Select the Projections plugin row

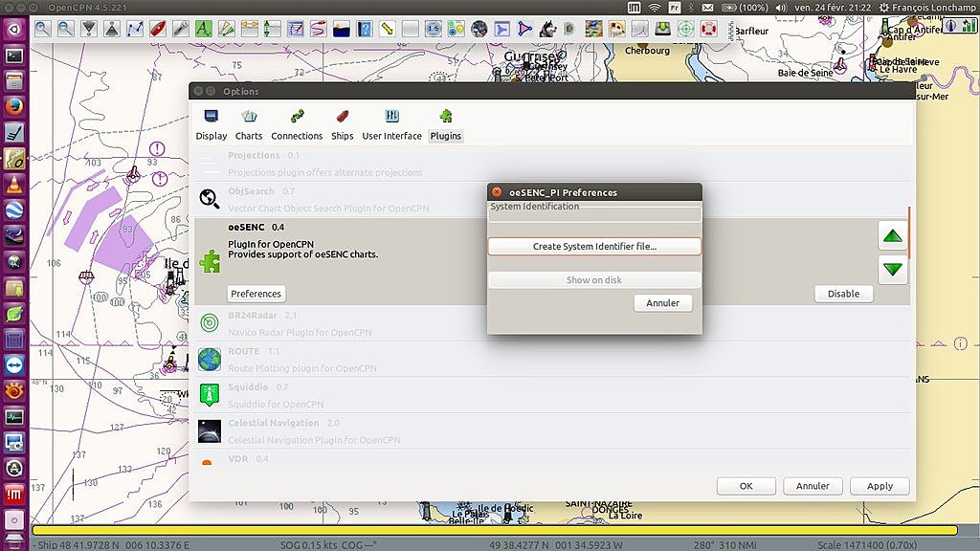click(552, 164)
